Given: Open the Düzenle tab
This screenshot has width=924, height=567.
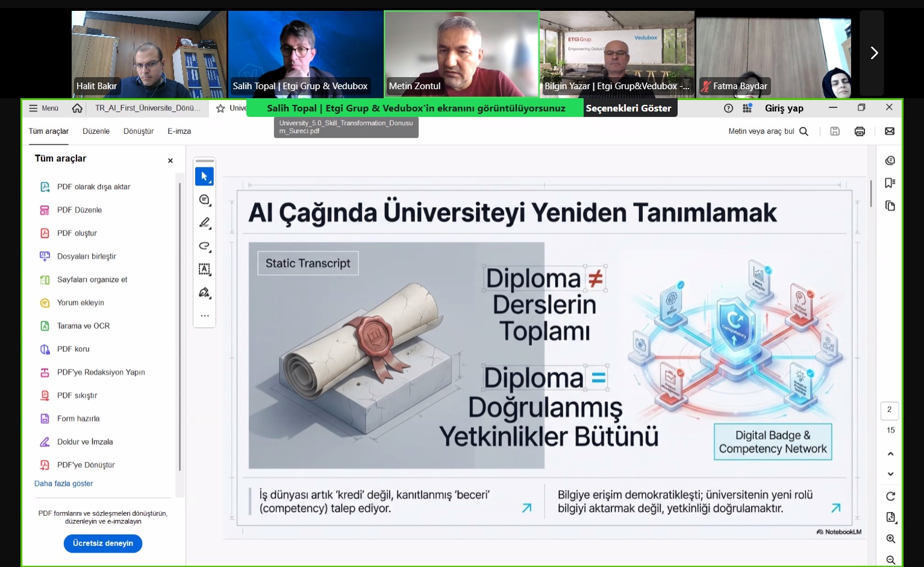Looking at the screenshot, I should pos(96,131).
